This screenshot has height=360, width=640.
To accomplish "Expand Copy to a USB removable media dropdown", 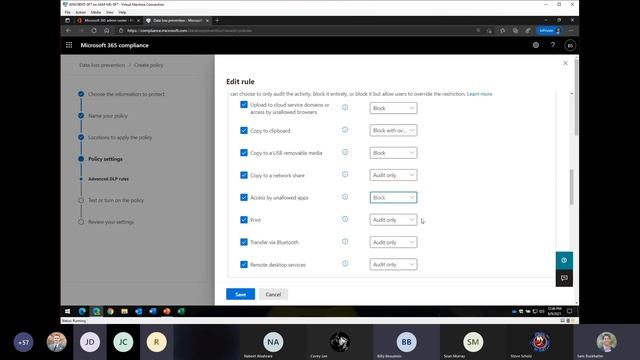I will (393, 153).
